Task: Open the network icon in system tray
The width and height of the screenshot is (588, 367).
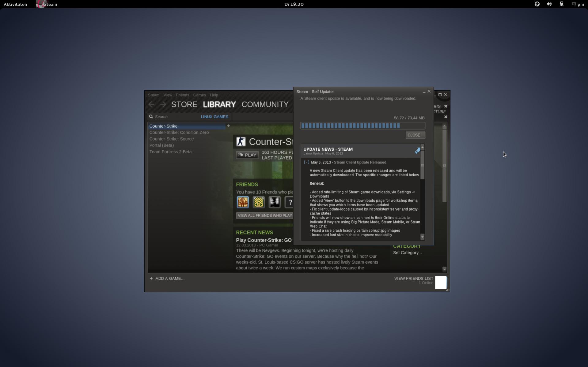Action: pos(561,4)
